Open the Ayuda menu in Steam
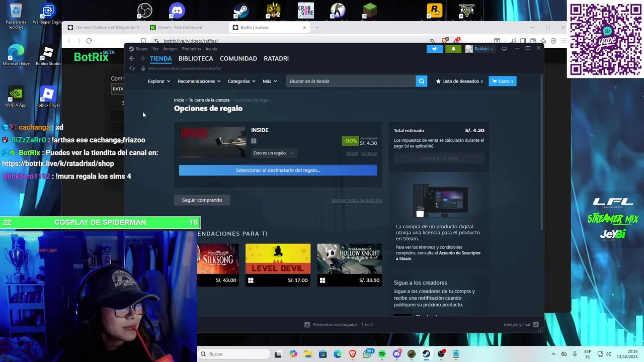This screenshot has width=644, height=362. click(x=211, y=49)
